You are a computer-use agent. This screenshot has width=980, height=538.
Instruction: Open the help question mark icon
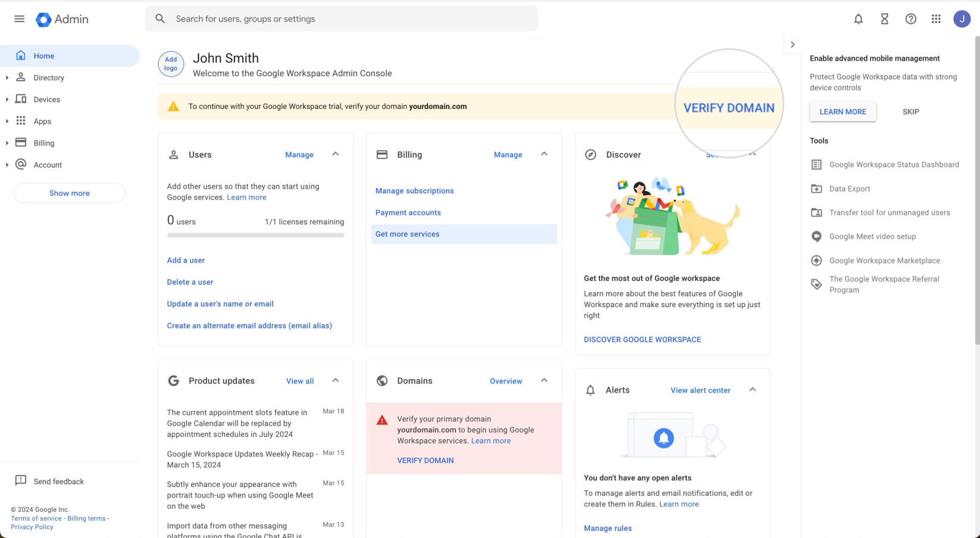point(910,19)
